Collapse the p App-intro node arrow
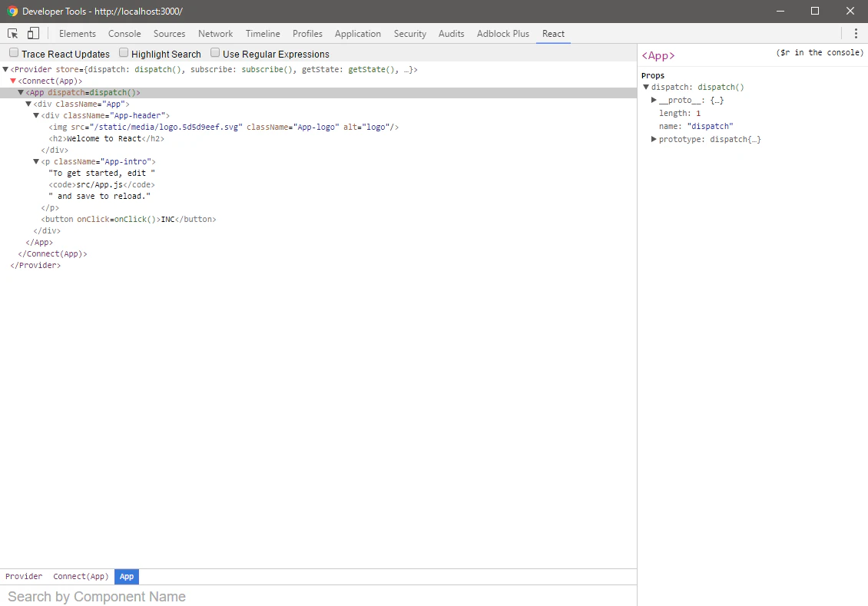The image size is (868, 606). (37, 161)
